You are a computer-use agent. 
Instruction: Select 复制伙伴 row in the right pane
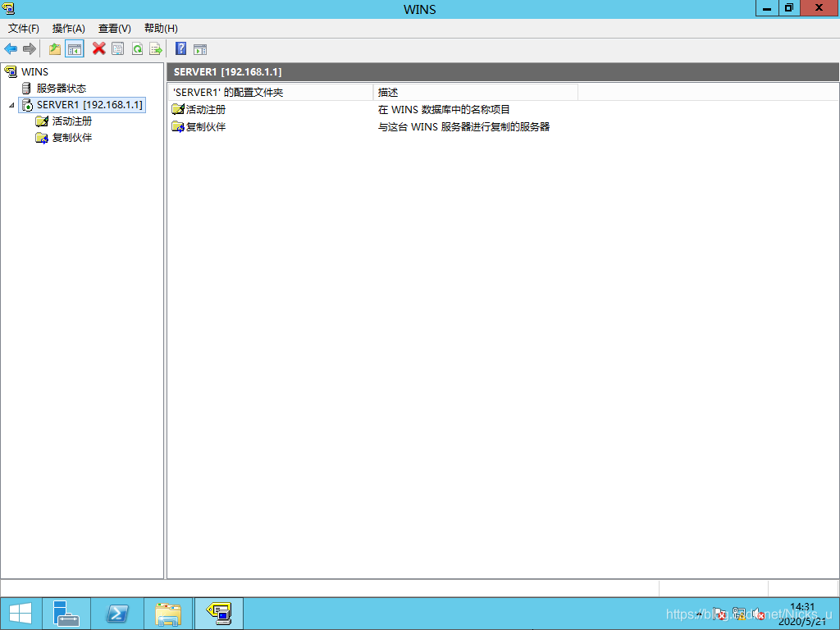tap(206, 127)
